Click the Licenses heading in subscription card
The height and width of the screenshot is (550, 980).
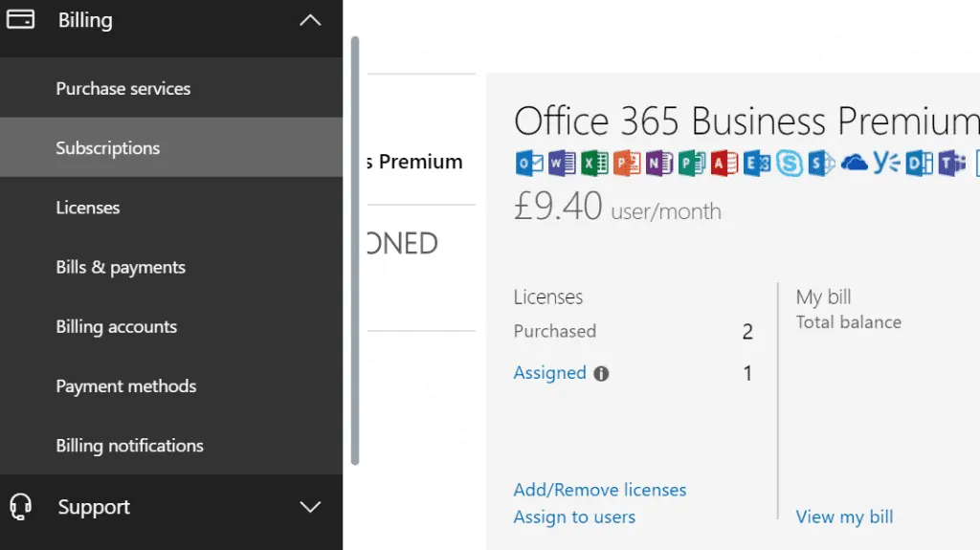[547, 297]
